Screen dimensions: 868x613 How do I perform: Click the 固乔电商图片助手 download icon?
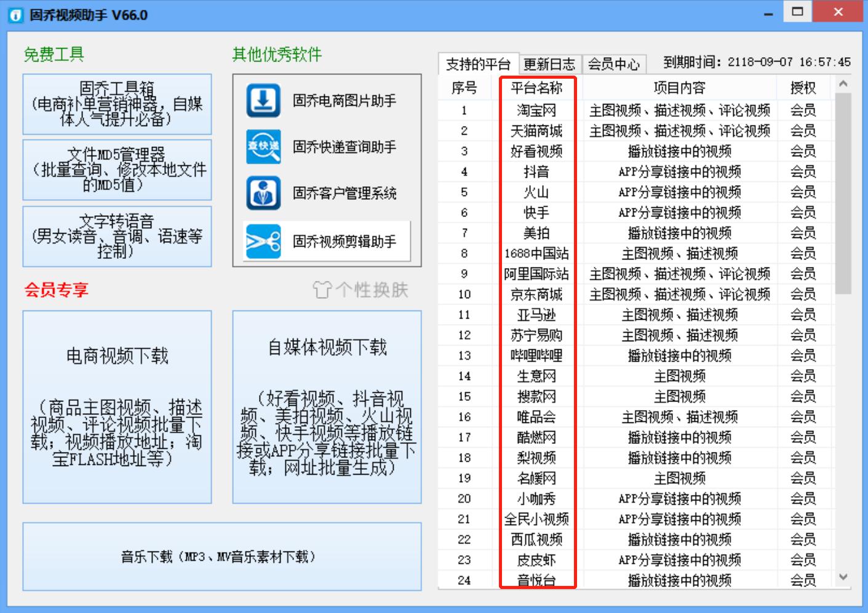point(263,100)
